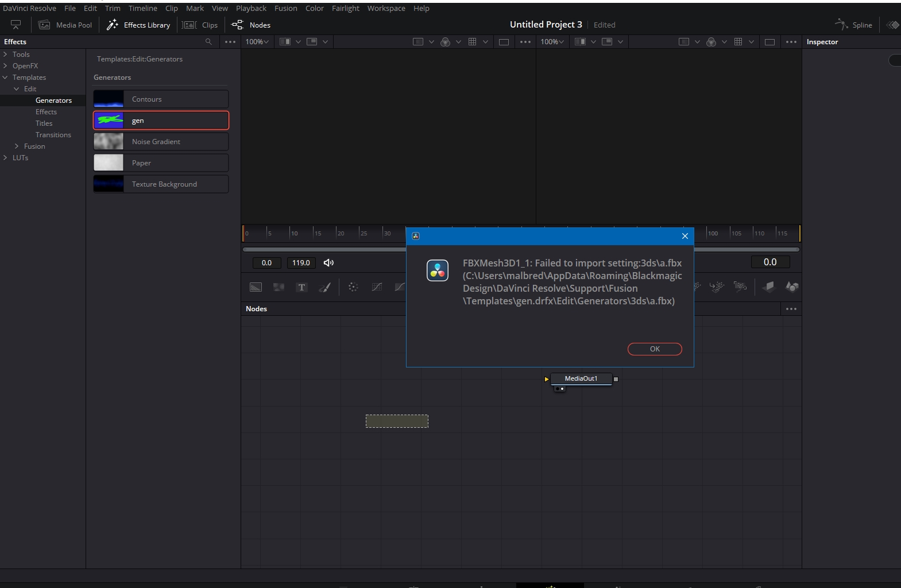Click right viewer single viewer toggle icon
Viewport: 901px width, 588px height.
click(769, 42)
